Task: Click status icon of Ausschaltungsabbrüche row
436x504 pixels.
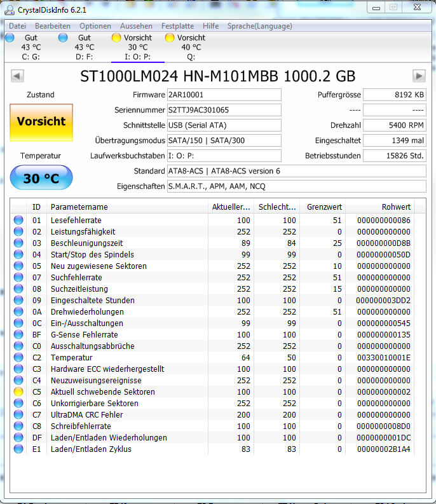Action: click(x=18, y=346)
